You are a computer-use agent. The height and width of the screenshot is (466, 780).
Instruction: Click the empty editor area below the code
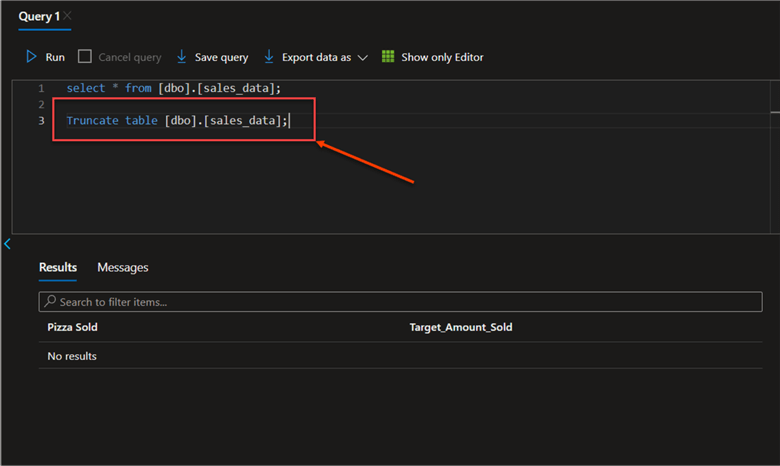point(400,190)
